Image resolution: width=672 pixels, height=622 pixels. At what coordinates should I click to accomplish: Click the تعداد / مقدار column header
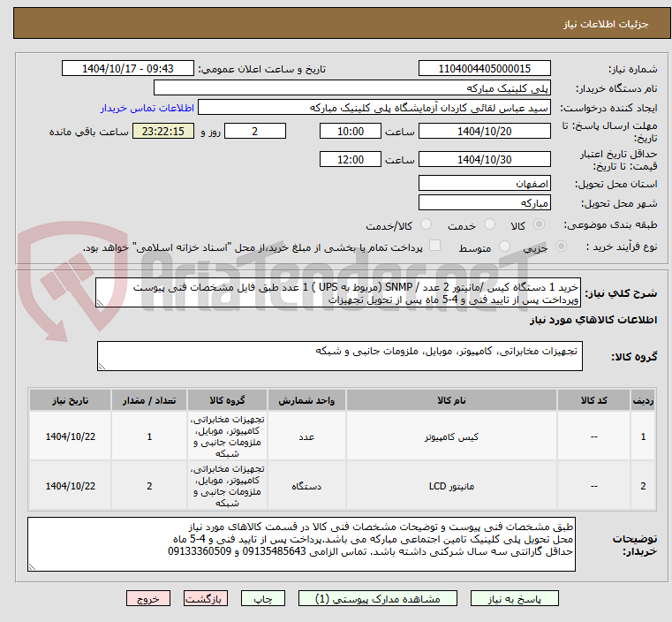(149, 400)
